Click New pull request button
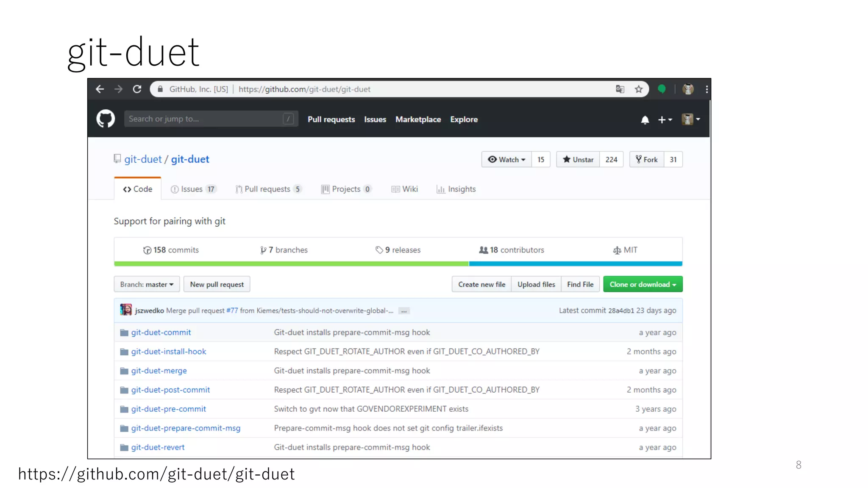868x488 pixels. [x=217, y=284]
